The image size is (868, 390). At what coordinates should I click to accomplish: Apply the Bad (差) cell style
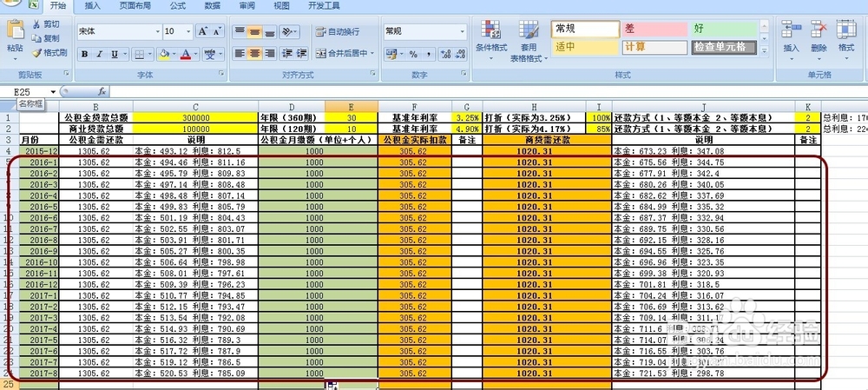654,29
